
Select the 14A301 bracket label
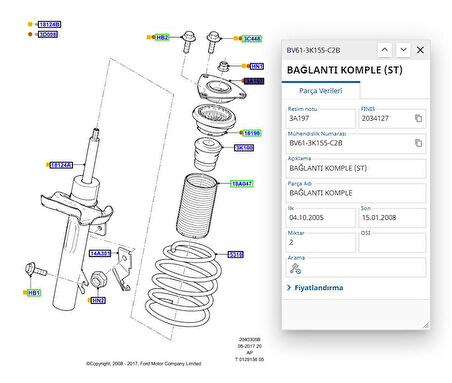pyautogui.click(x=100, y=253)
